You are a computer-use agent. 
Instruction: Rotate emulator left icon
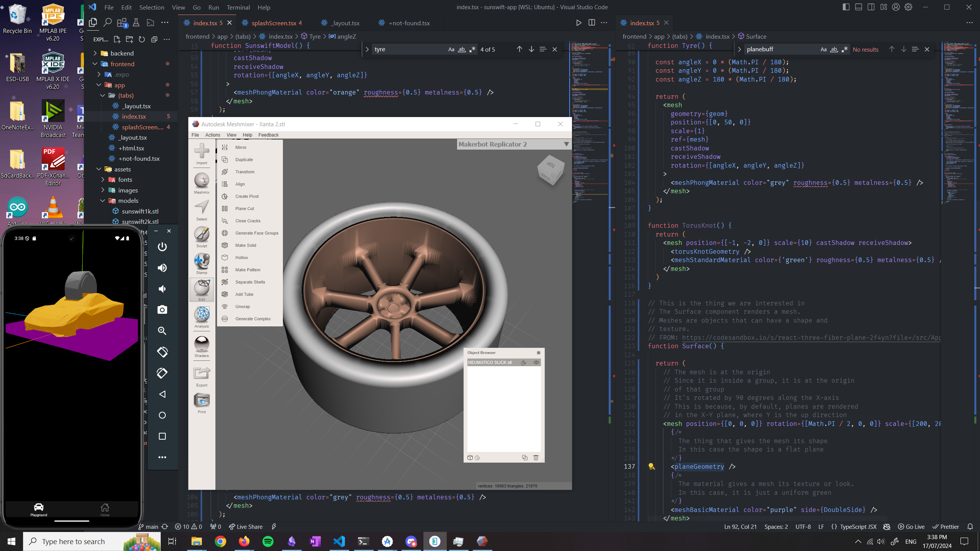pyautogui.click(x=162, y=352)
